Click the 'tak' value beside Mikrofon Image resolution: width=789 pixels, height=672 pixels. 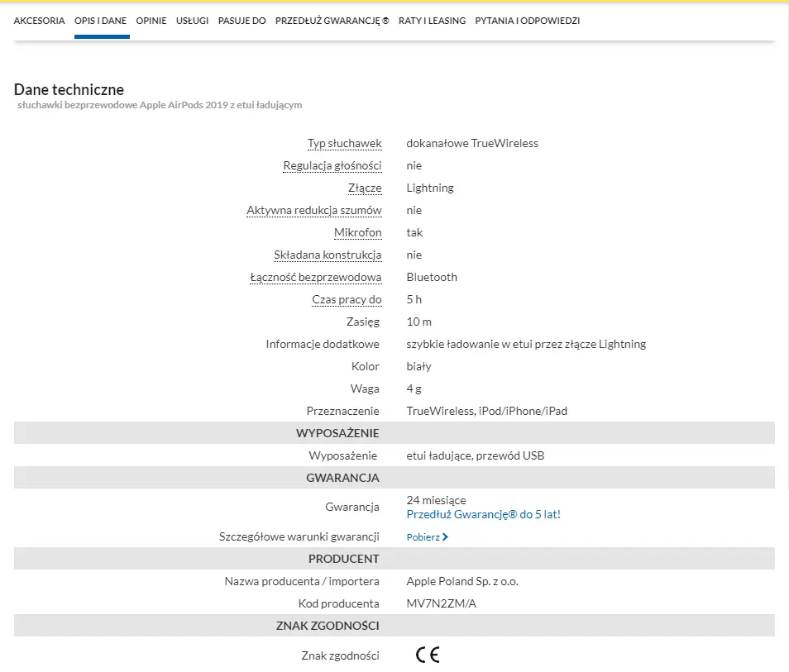coord(414,232)
